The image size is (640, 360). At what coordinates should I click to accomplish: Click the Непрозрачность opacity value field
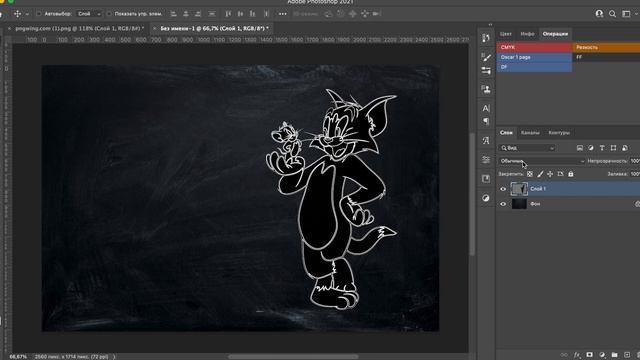tap(635, 161)
